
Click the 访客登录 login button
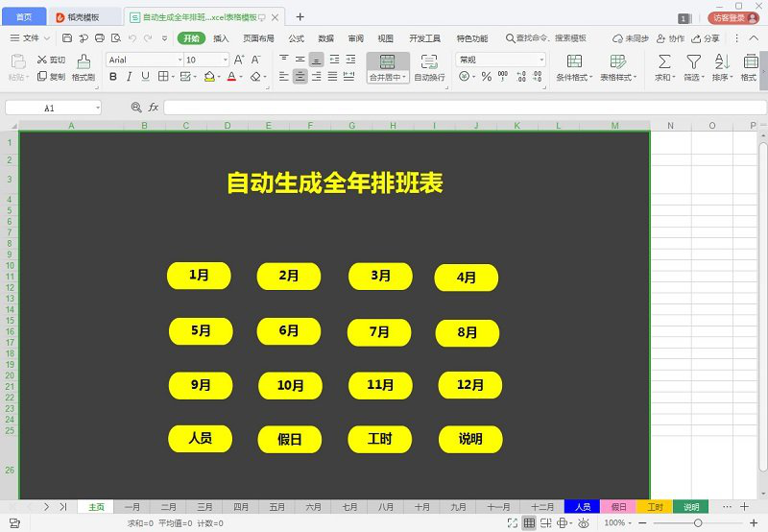(733, 18)
